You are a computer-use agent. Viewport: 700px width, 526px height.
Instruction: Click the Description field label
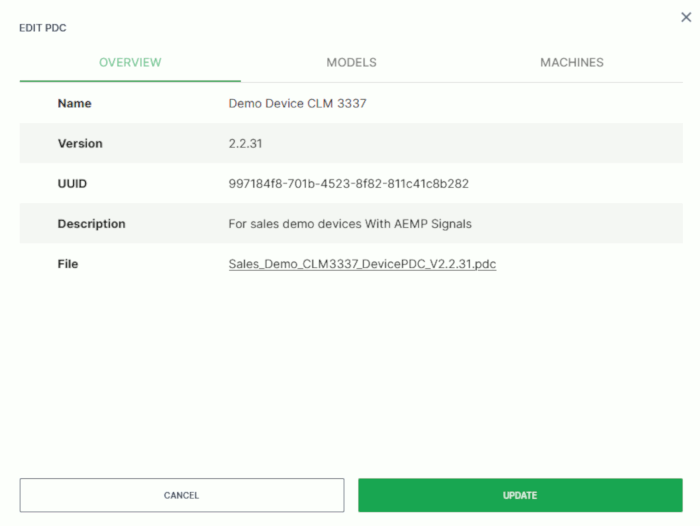pos(91,224)
